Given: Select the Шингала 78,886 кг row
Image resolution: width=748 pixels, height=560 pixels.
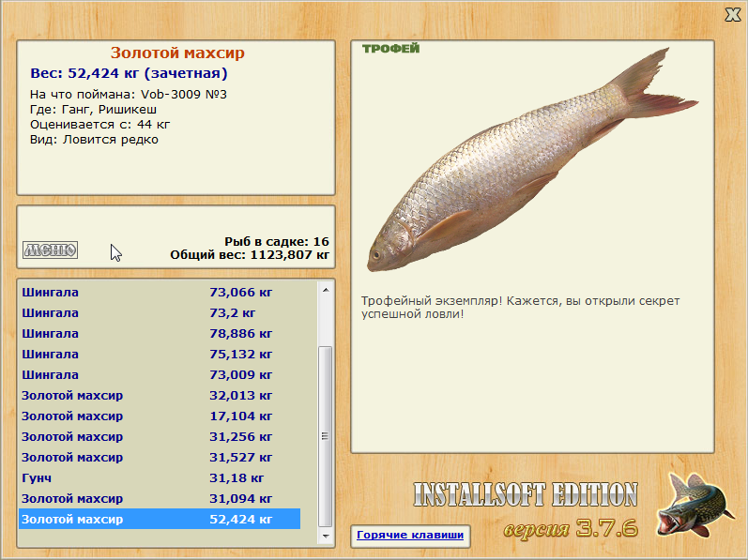Looking at the screenshot, I should 160,333.
